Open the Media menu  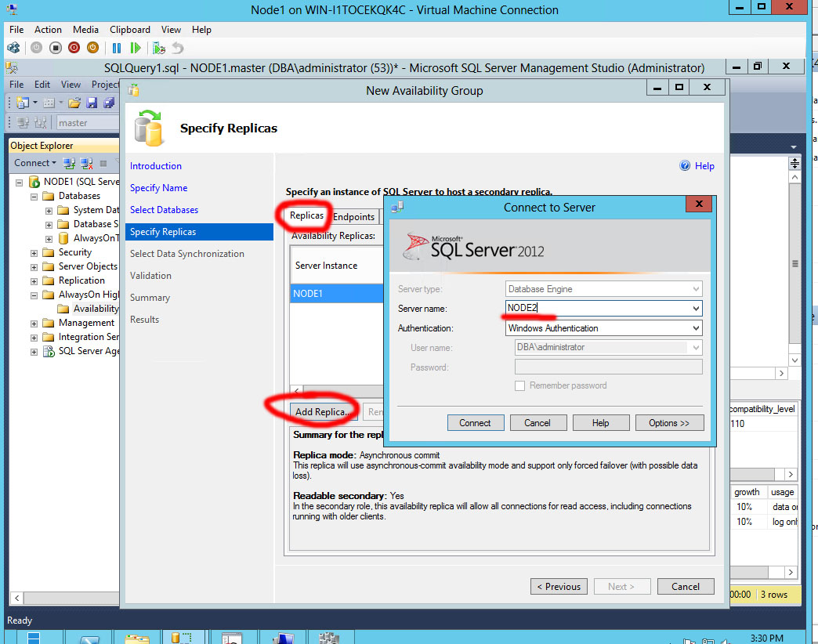pyautogui.click(x=85, y=30)
